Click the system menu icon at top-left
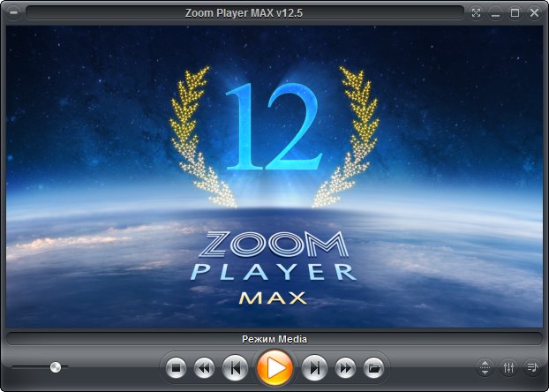The width and height of the screenshot is (549, 392). click(12, 12)
